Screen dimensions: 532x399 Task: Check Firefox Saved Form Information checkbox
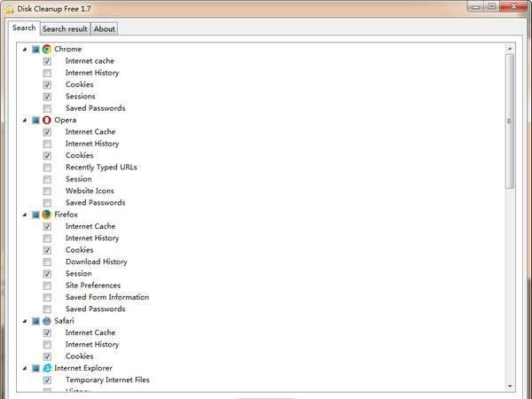coord(47,298)
